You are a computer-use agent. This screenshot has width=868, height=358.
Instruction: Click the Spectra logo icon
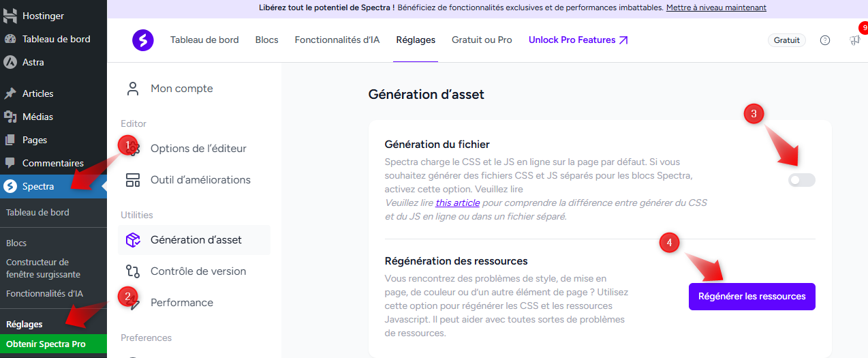point(143,40)
